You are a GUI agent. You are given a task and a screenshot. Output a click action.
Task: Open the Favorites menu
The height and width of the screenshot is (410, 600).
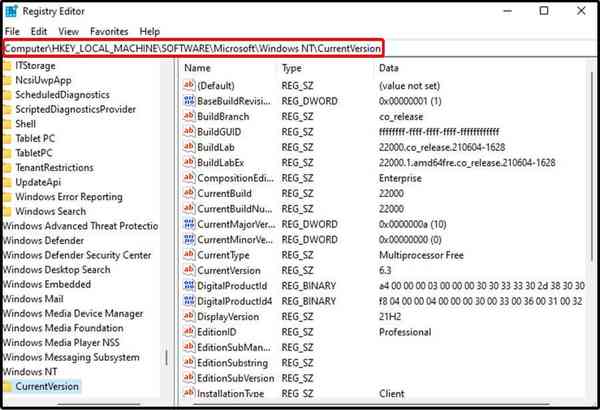(x=109, y=31)
